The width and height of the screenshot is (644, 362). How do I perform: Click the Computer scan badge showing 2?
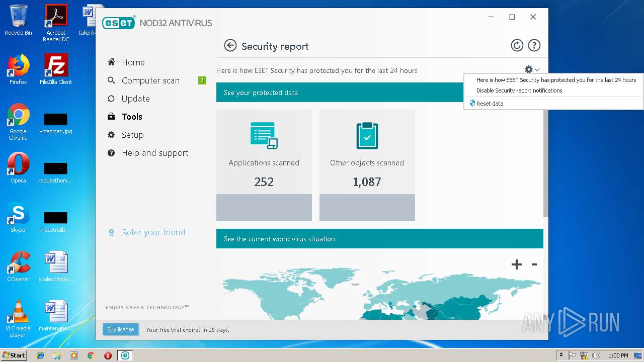coord(202,80)
